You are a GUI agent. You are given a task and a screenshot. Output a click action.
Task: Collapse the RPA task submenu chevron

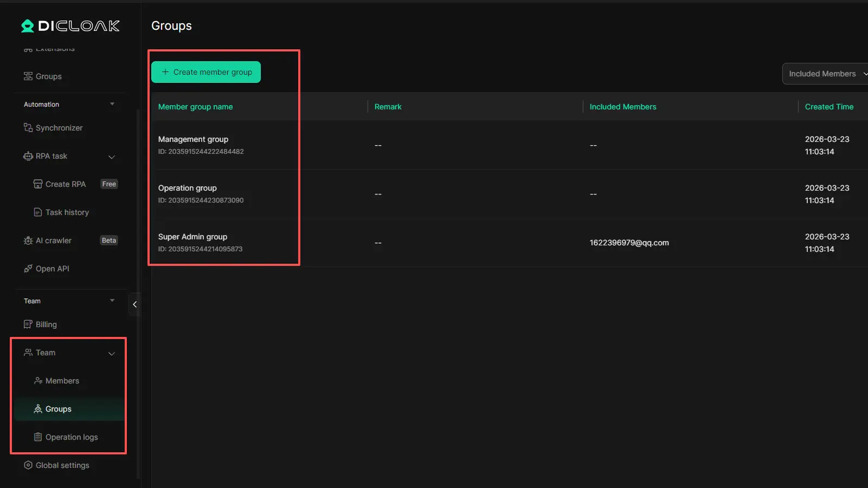[112, 157]
